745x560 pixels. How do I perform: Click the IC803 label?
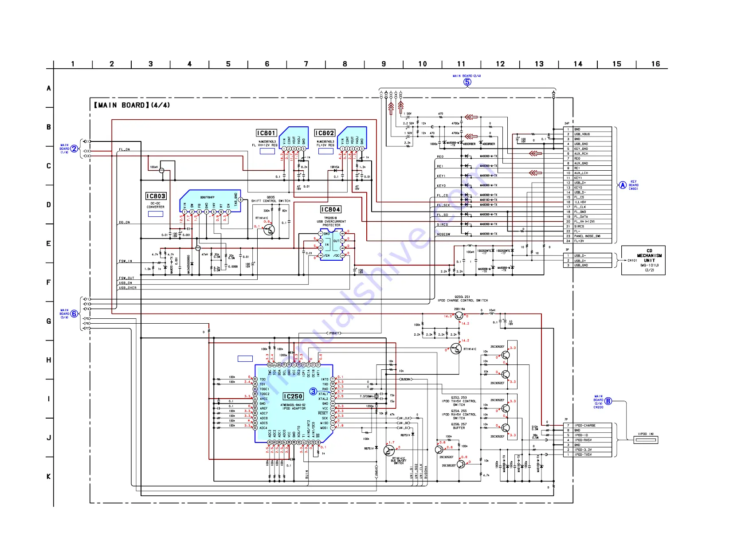coord(156,196)
